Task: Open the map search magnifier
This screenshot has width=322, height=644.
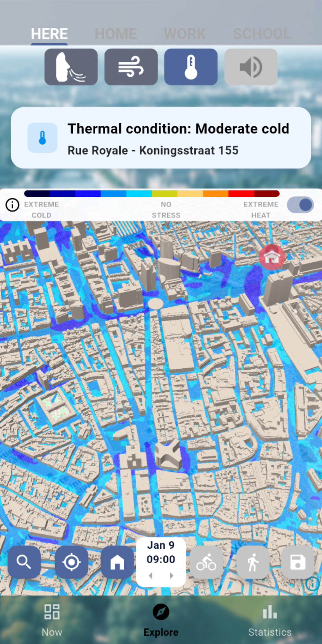Action: (24, 562)
